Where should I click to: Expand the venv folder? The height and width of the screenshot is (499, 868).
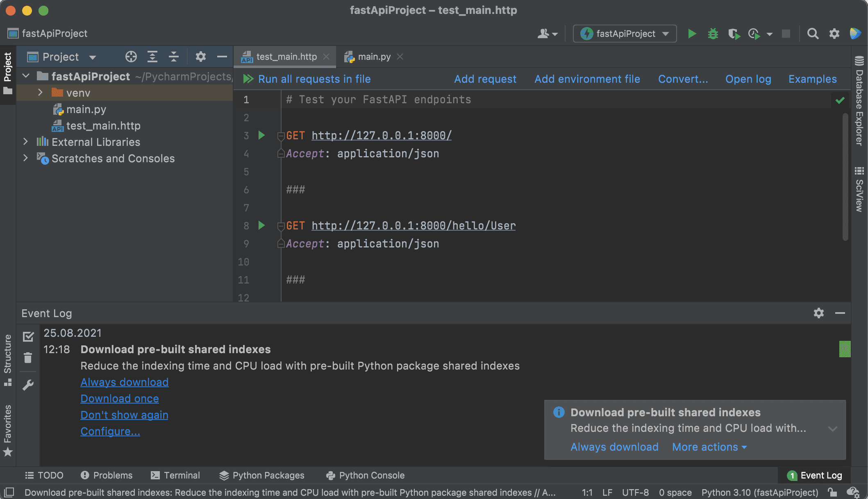click(x=40, y=93)
